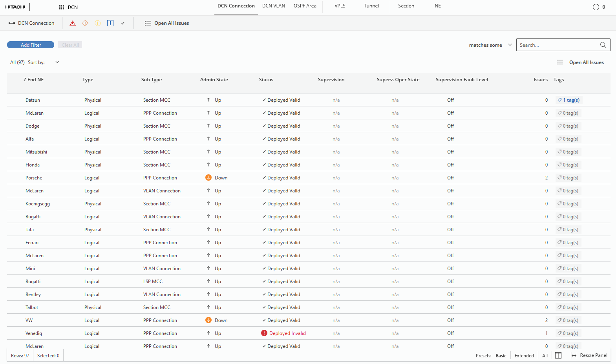Switch to the Tunnel tab
The height and width of the screenshot is (364, 616).
371,6
